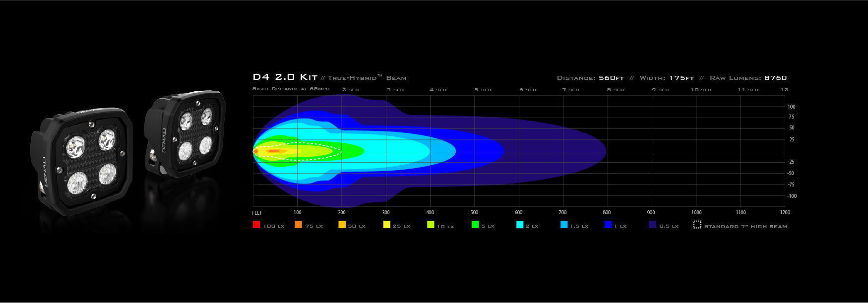This screenshot has height=303, width=868.
Task: Click the green 5 lx legend swatch
Action: pyautogui.click(x=475, y=225)
